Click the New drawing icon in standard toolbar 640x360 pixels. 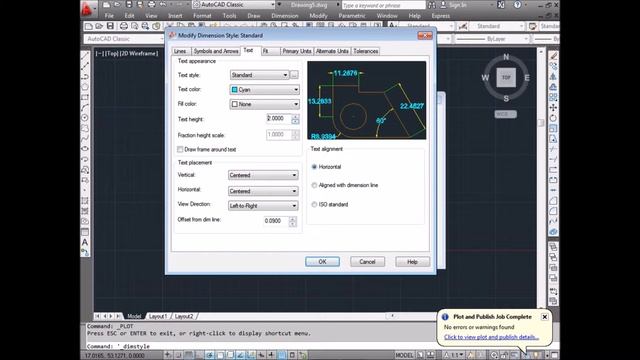coord(89,27)
